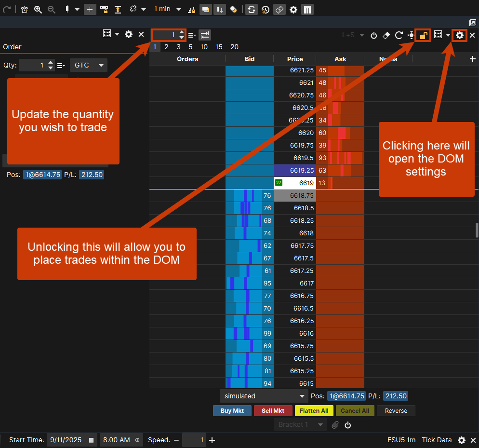Select quantity preset 5
Image resolution: width=479 pixels, height=448 pixels.
190,47
